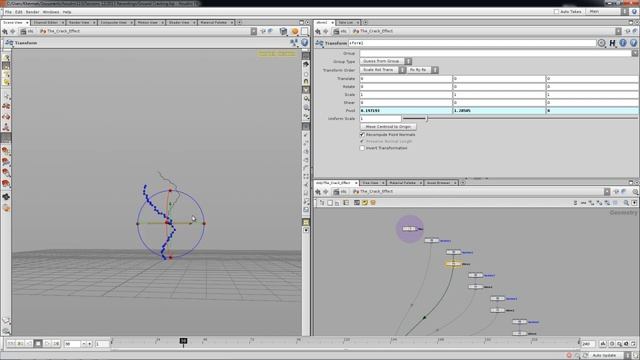
Task: Click the red status indicator in status bar
Action: (569, 356)
